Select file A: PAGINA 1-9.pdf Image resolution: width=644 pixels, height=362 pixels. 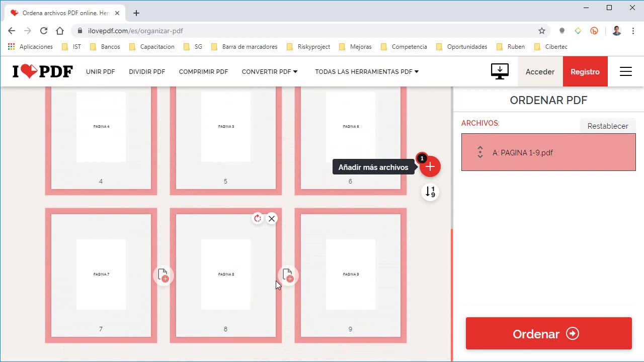pos(548,152)
